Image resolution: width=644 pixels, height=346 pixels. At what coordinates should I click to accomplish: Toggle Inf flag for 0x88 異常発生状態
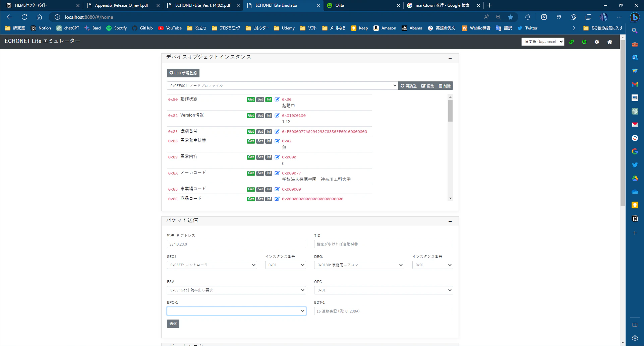tap(269, 141)
